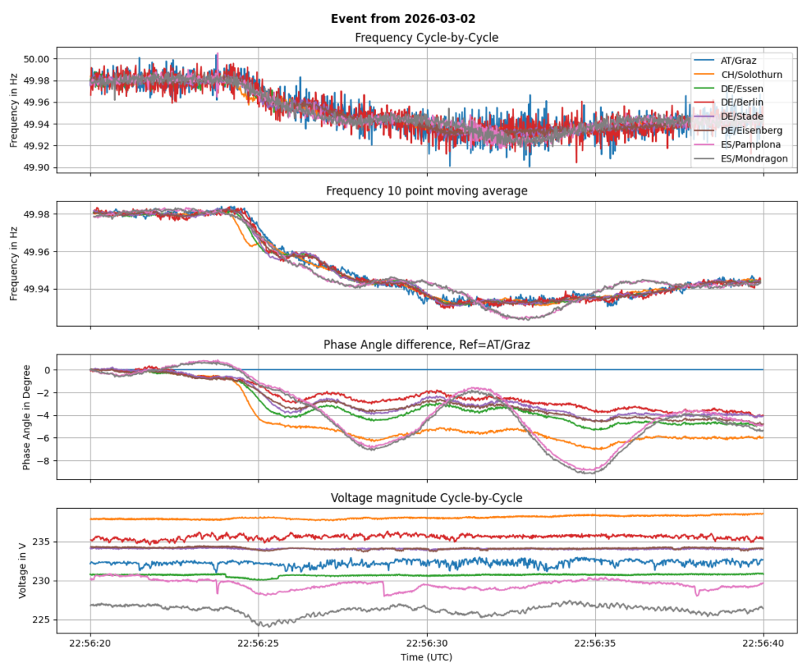This screenshot has width=807, height=672.
Task: Click the 'Frequency 10 point moving average' title
Action: [426, 191]
